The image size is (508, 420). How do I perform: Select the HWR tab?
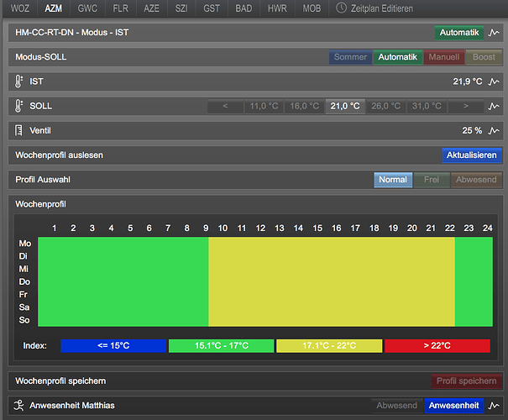pos(277,8)
